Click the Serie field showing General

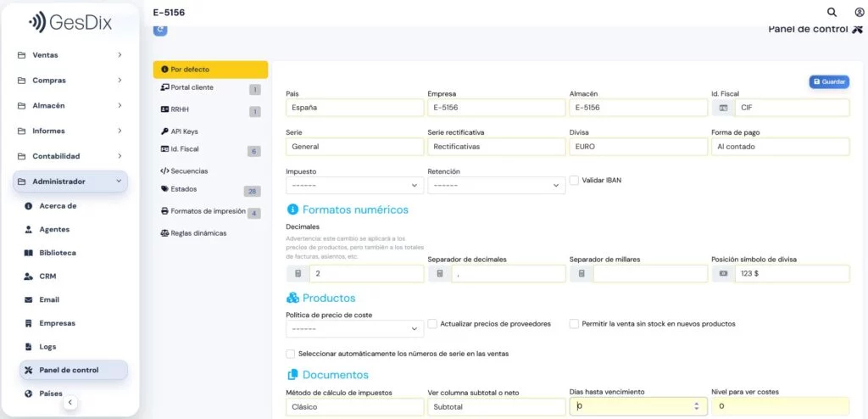355,147
